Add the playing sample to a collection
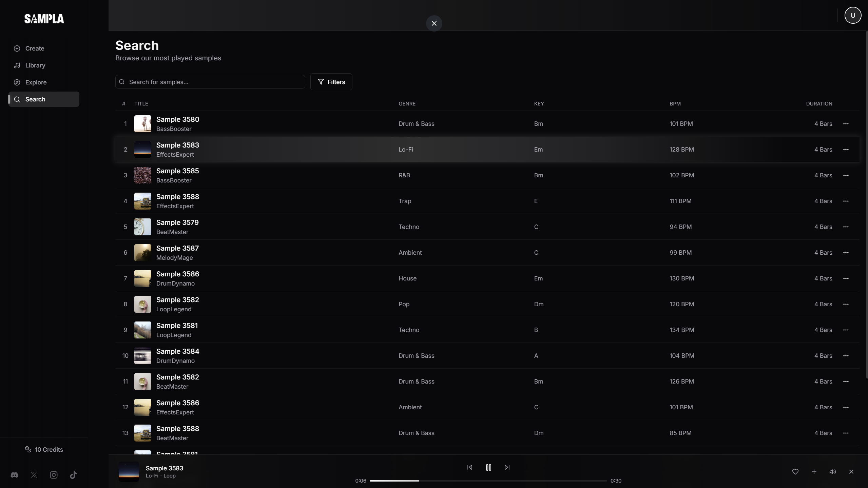This screenshot has height=488, width=868. coord(814,471)
